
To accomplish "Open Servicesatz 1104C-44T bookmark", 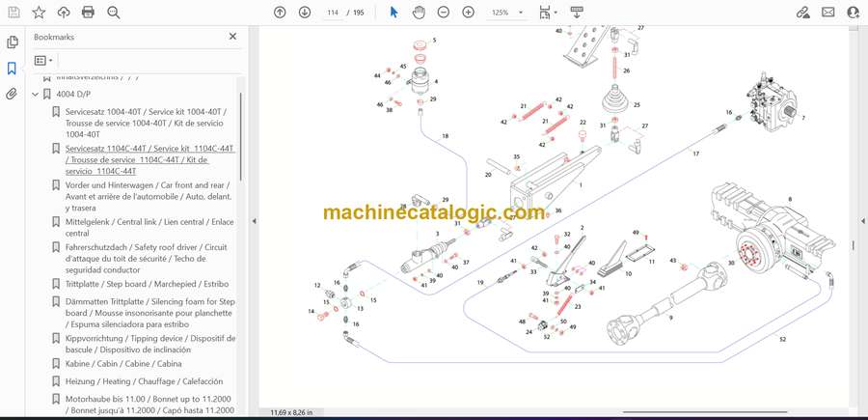I will 150,159.
